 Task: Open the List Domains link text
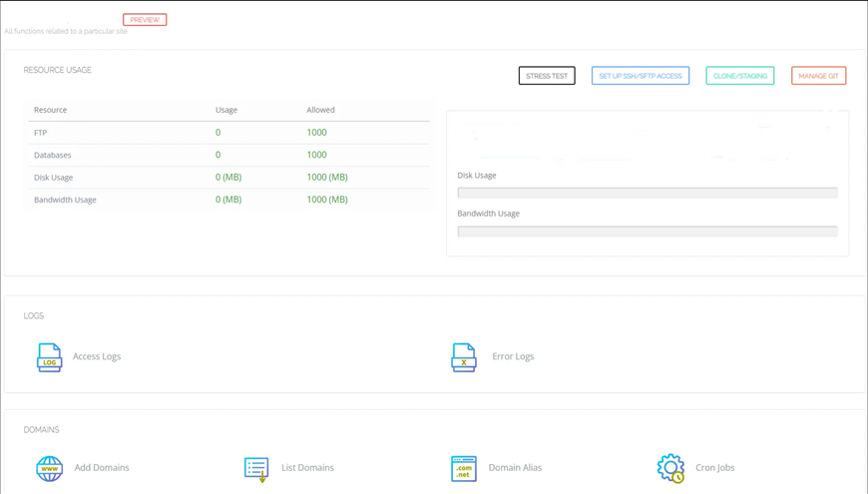307,467
